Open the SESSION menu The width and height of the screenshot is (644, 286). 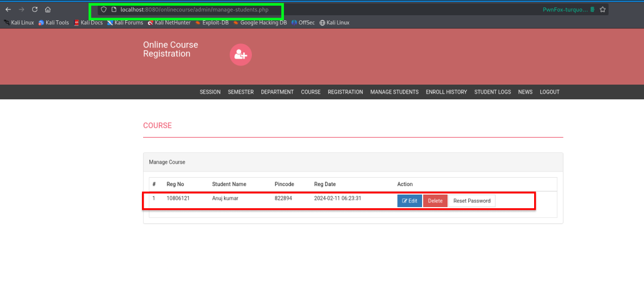210,92
